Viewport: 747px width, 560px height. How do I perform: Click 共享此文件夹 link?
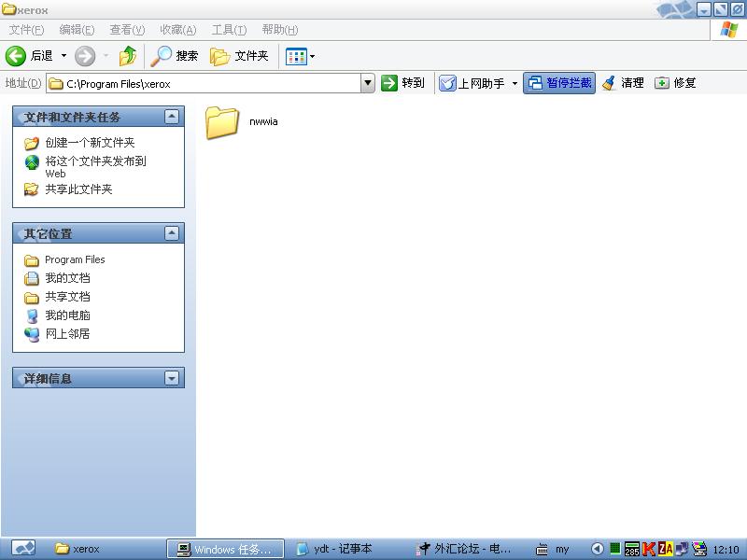coord(78,189)
